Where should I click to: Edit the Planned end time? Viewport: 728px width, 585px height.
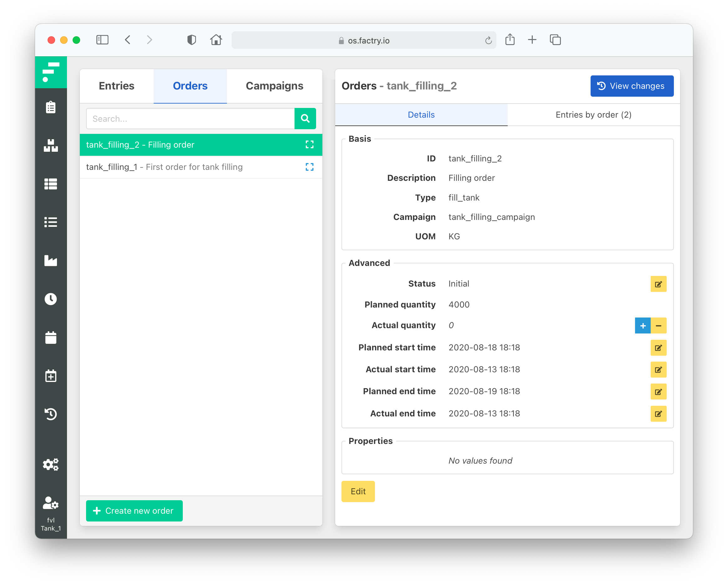pyautogui.click(x=658, y=392)
